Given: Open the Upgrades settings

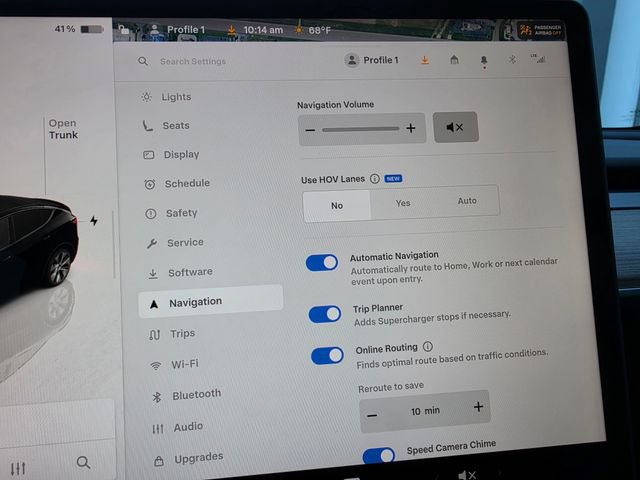Looking at the screenshot, I should coord(198,458).
